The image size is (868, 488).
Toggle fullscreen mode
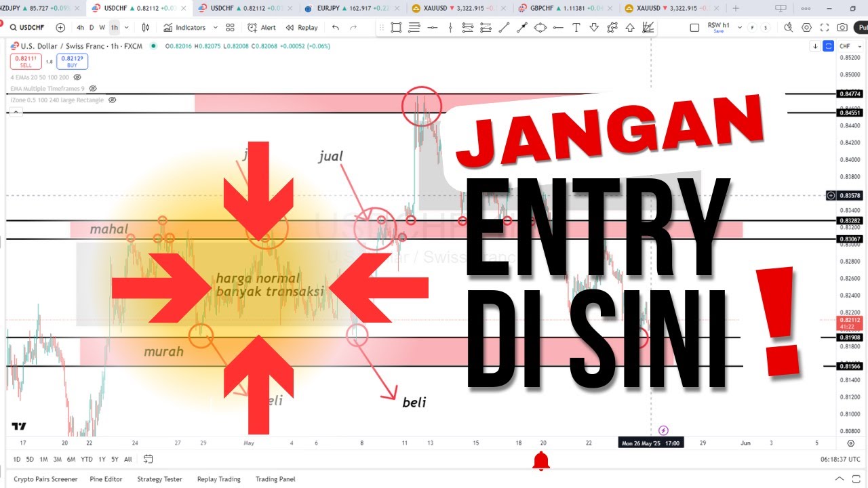tap(825, 28)
